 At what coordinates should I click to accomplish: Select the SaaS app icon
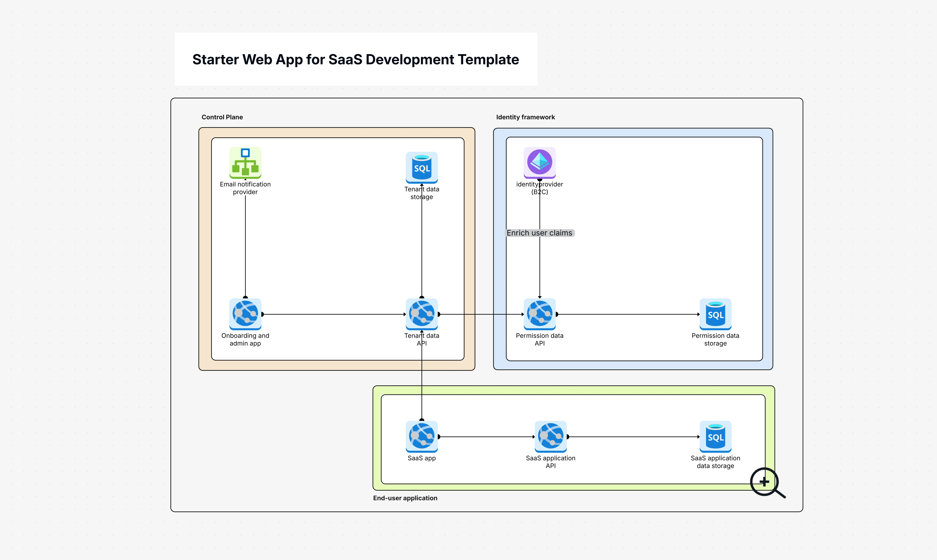[422, 437]
